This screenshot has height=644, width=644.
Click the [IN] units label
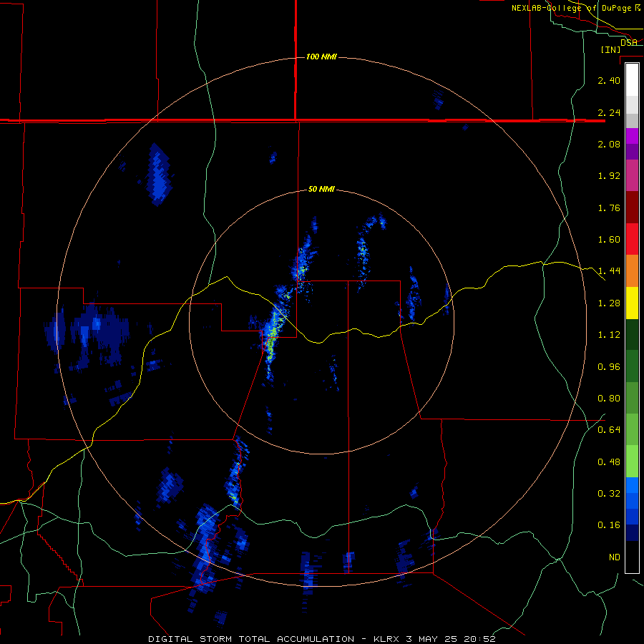[x=611, y=49]
